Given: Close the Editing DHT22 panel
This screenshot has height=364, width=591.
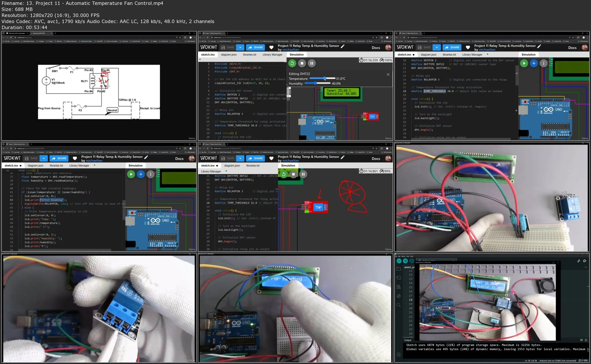Looking at the screenshot, I should [x=388, y=74].
